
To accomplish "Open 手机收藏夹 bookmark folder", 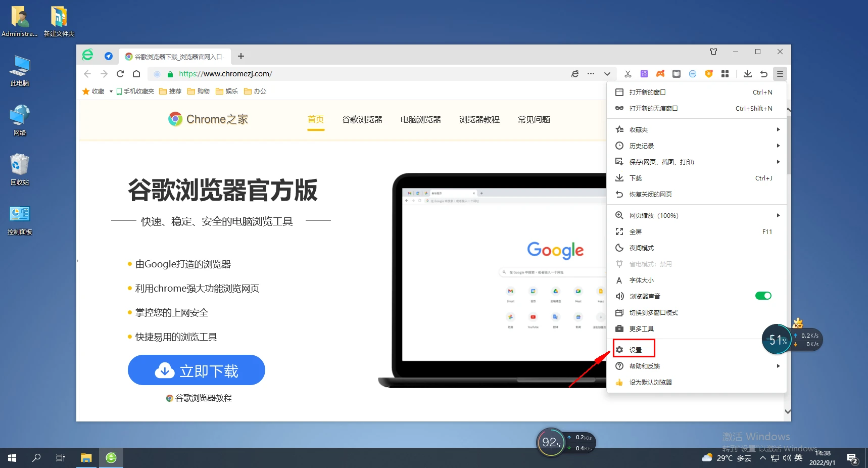I will pos(135,91).
